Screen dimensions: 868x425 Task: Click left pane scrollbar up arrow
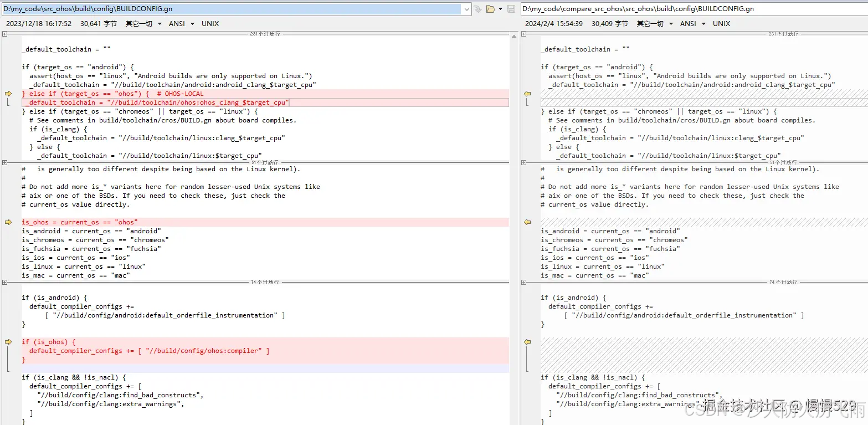point(514,36)
